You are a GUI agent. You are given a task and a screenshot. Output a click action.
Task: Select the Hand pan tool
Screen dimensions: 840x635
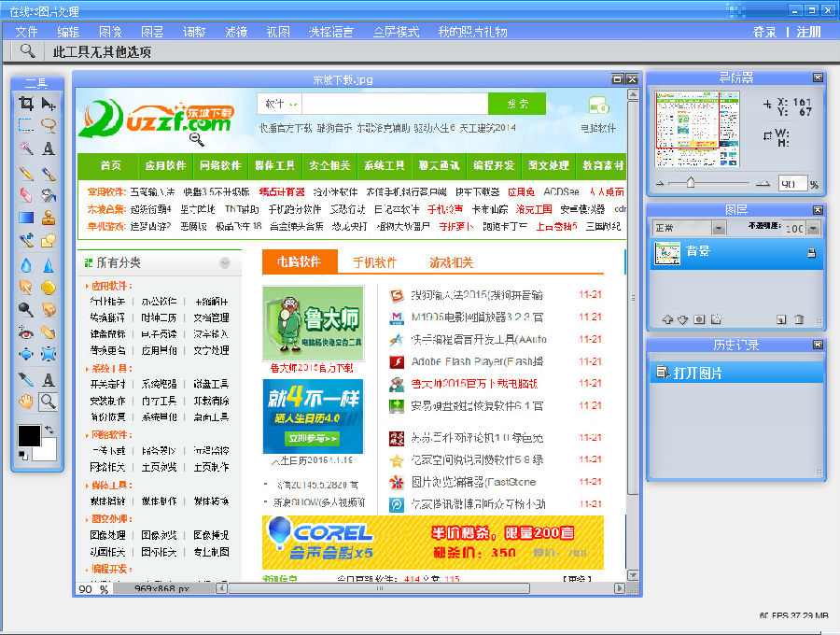(x=26, y=402)
